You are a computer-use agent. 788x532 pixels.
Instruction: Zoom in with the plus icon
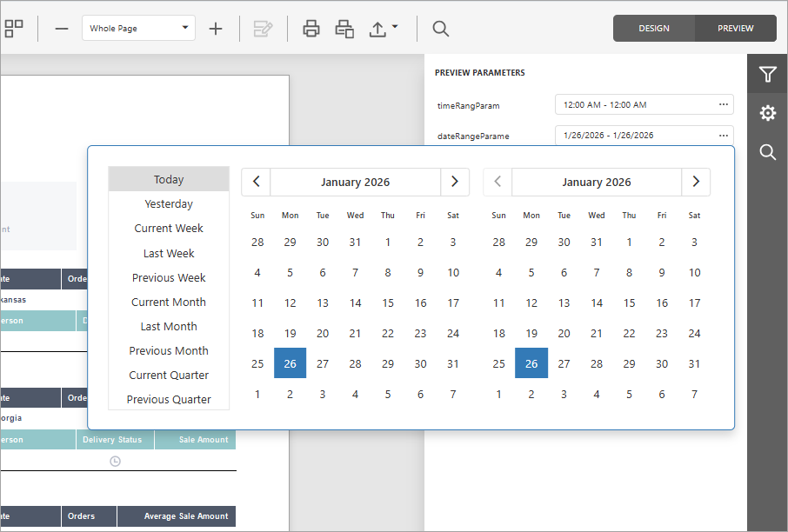(216, 29)
